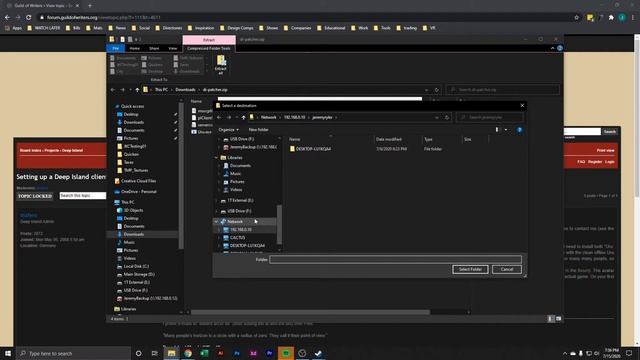Select DESKTOP-LU1KQA4 in dialog navigation tree
Screen dimensions: 640x360
[247, 246]
